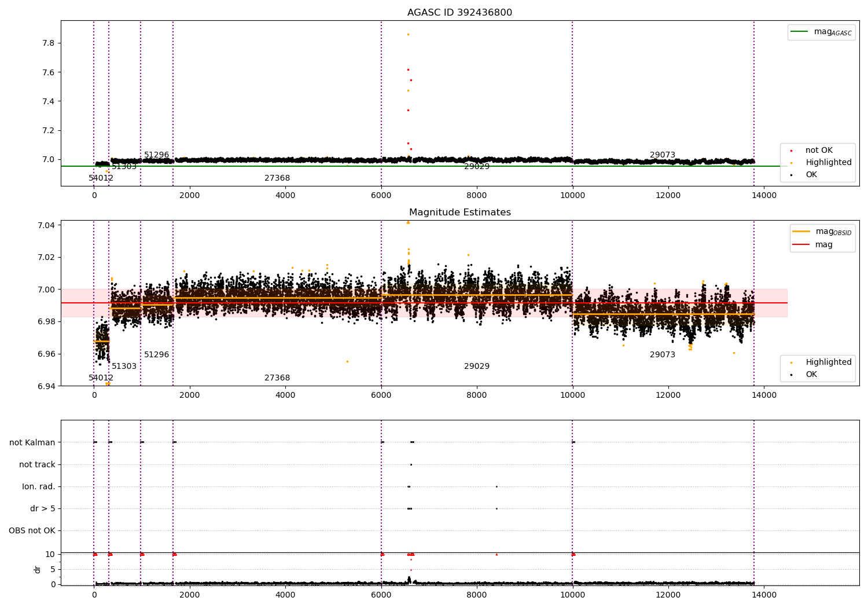Click the plot title AGASC ID 392436800

pos(459,13)
